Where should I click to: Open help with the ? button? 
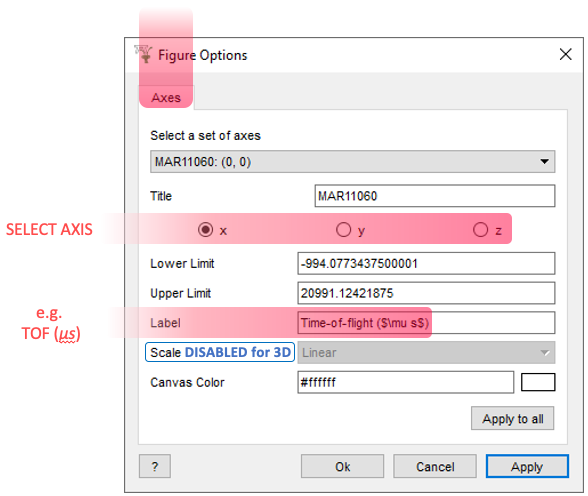pyautogui.click(x=154, y=466)
